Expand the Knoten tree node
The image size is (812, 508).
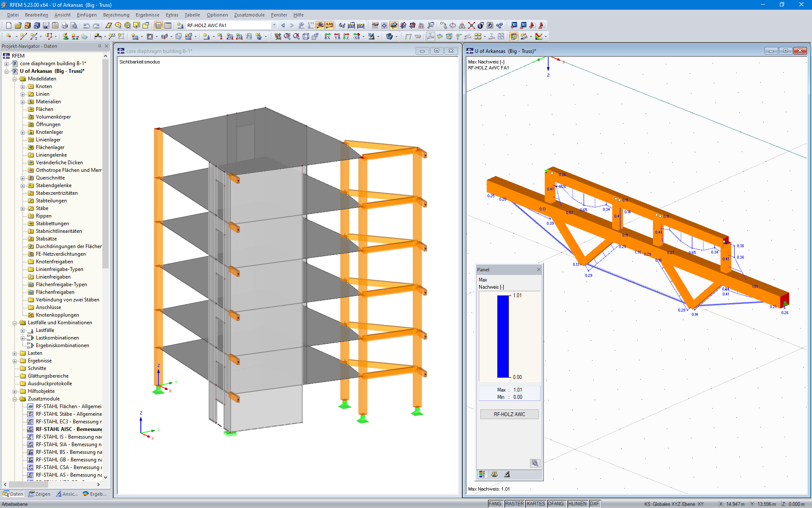click(x=23, y=86)
